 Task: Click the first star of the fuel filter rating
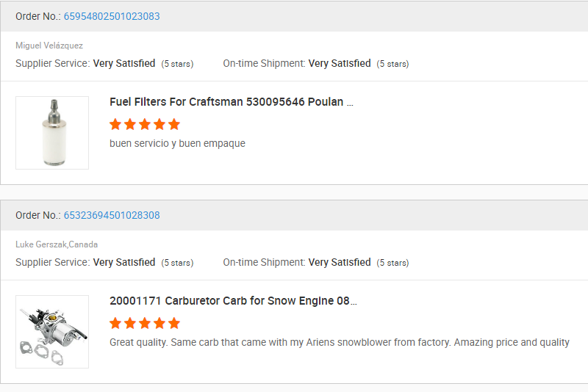pyautogui.click(x=115, y=124)
